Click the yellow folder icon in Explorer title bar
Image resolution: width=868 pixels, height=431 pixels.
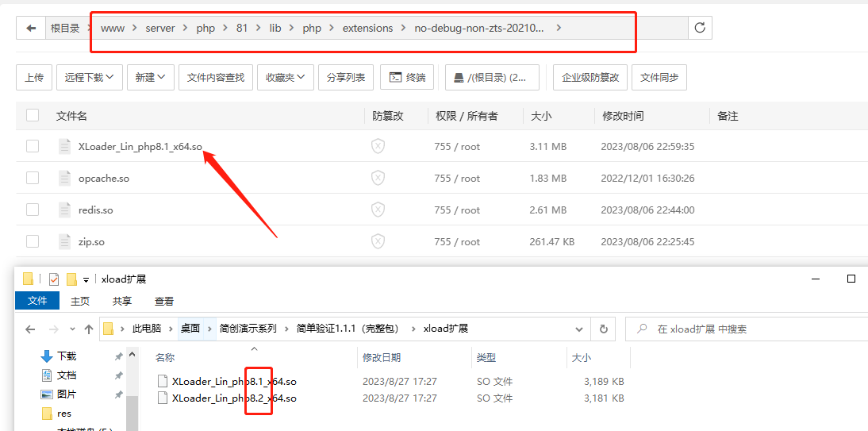point(29,279)
